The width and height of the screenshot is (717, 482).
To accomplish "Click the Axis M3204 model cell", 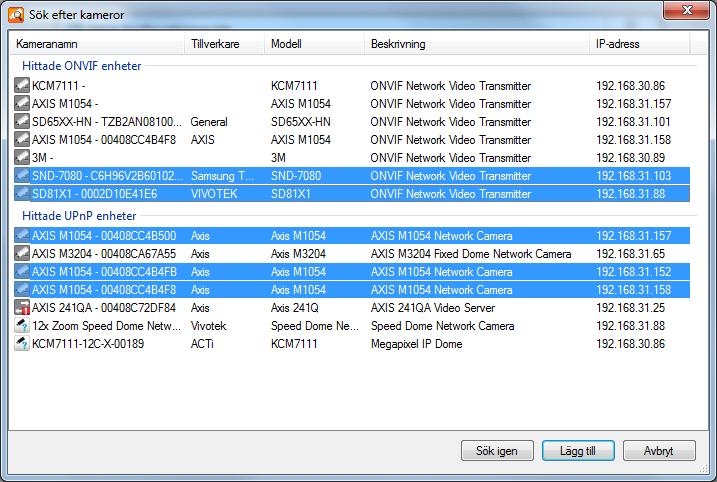I will coord(298,254).
